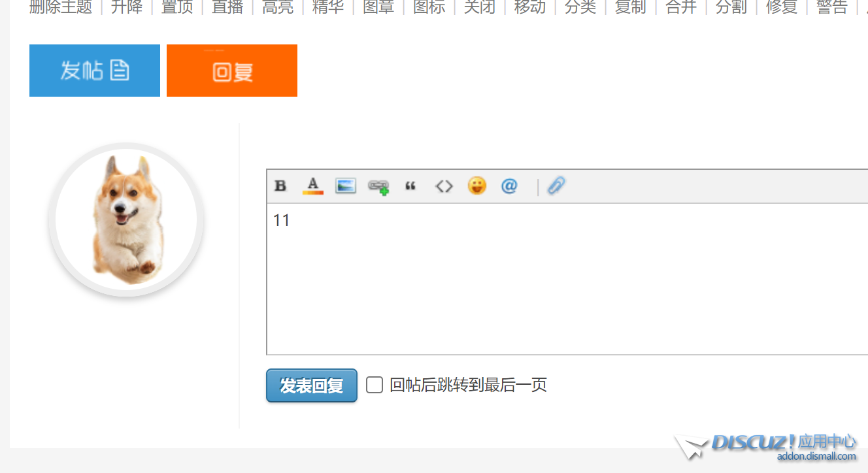This screenshot has height=473, width=868.
Task: Open the 删除主题 action
Action: coord(60,8)
